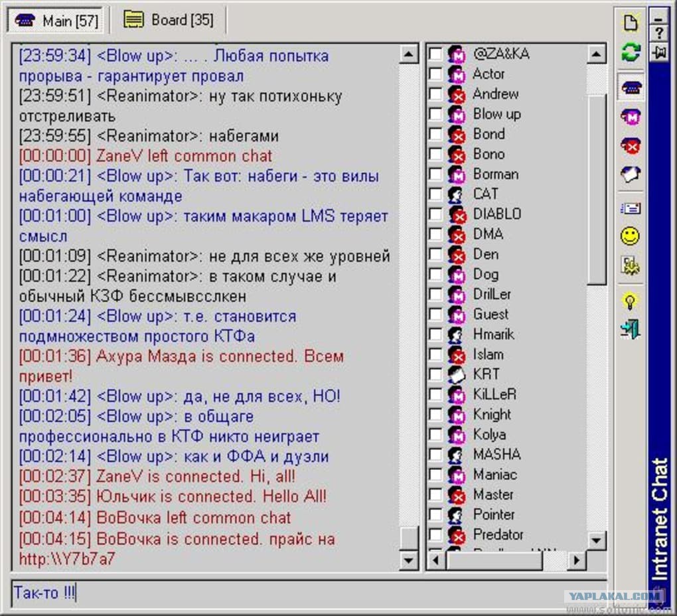
Task: Click the status icon next to Pointer
Action: 455,514
